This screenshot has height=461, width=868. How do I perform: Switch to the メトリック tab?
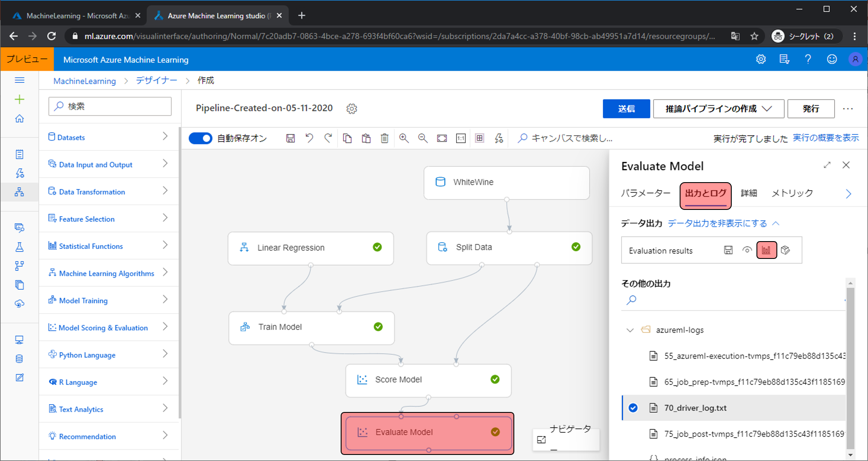tap(792, 193)
